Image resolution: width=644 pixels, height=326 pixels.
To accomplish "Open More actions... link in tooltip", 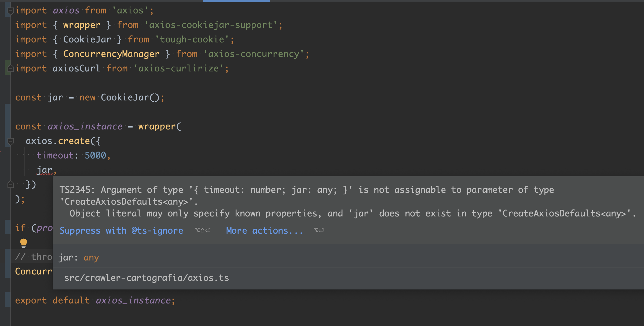I will pyautogui.click(x=264, y=230).
